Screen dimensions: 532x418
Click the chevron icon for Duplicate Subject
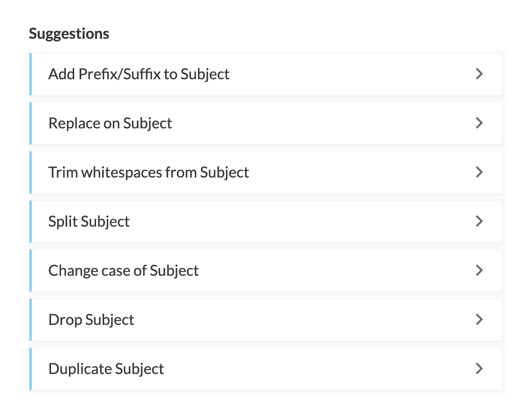tap(479, 369)
